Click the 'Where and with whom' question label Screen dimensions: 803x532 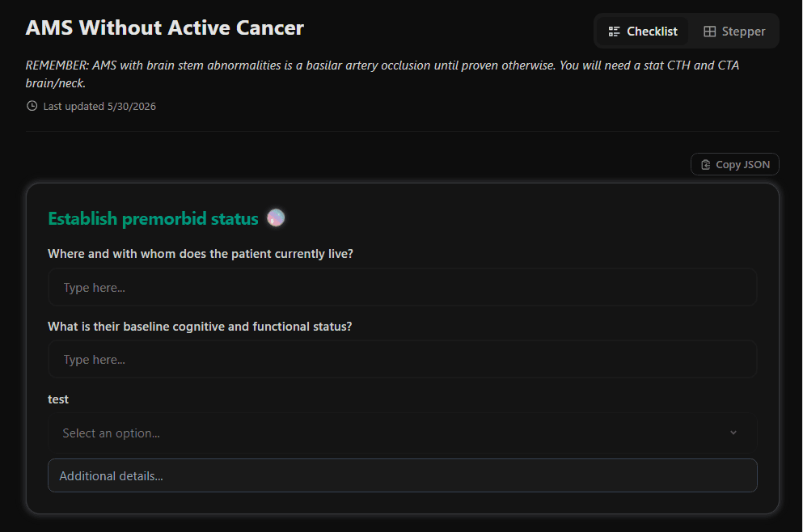pos(201,254)
